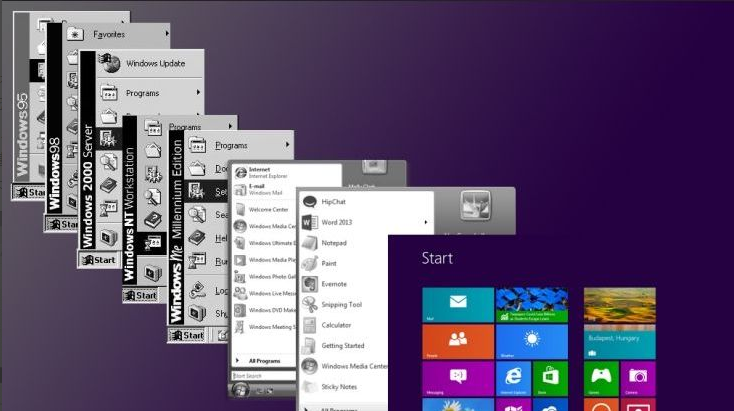Launch the Camera tile
734x411 pixels.
click(638, 378)
